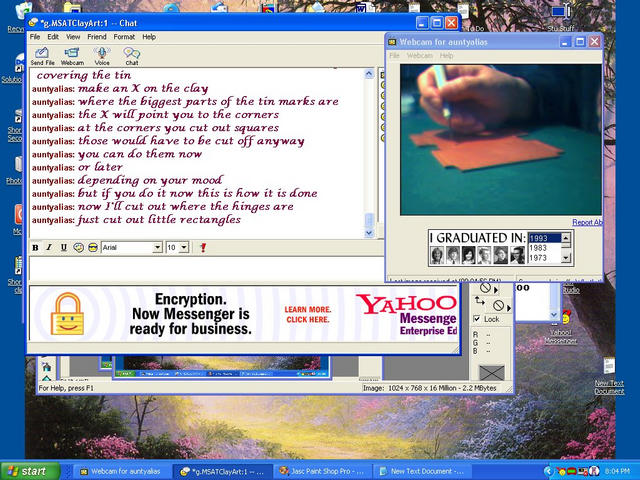
Task: Open the View menu in chat window
Action: tap(73, 37)
